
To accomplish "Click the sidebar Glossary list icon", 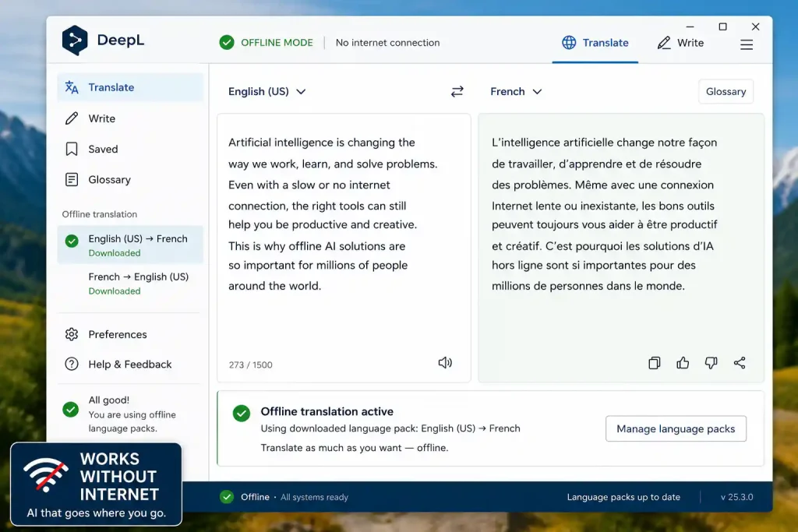I will 72,179.
